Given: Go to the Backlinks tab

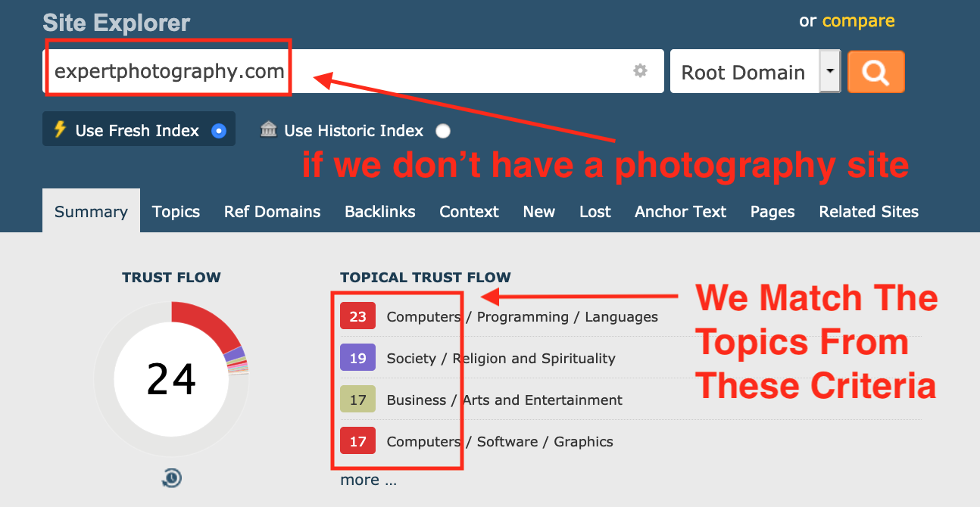Looking at the screenshot, I should pos(379,212).
